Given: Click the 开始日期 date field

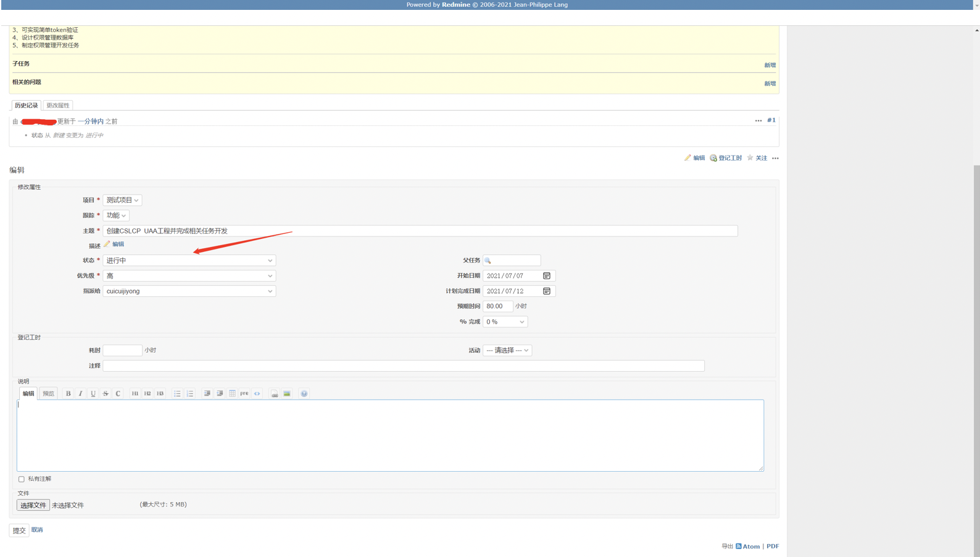Looking at the screenshot, I should 519,276.
